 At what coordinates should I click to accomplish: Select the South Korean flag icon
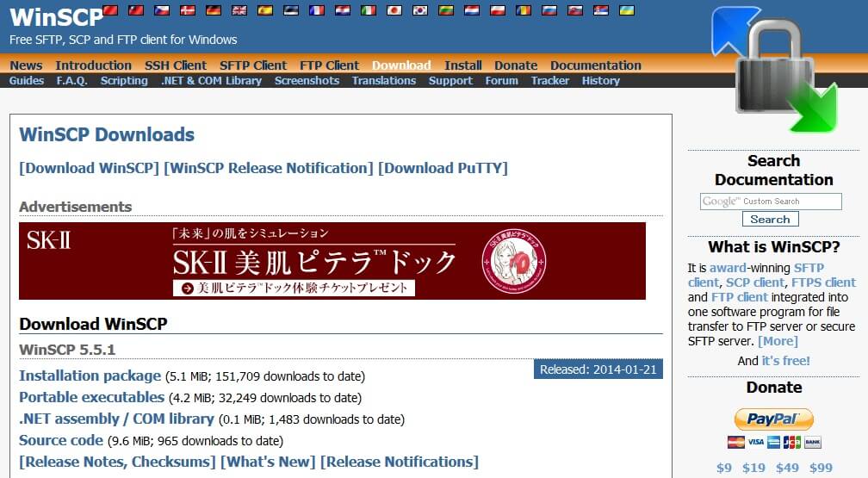click(x=420, y=10)
